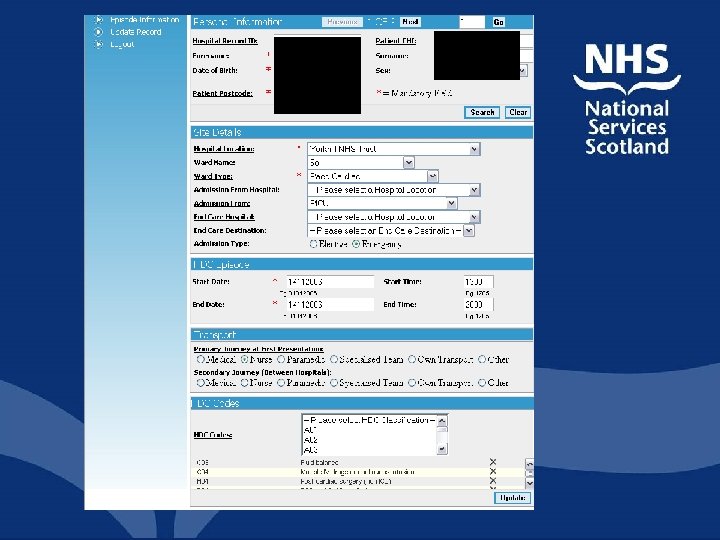Click the Primary Journey at First Presentation link
720x540 pixels.
tap(259, 349)
